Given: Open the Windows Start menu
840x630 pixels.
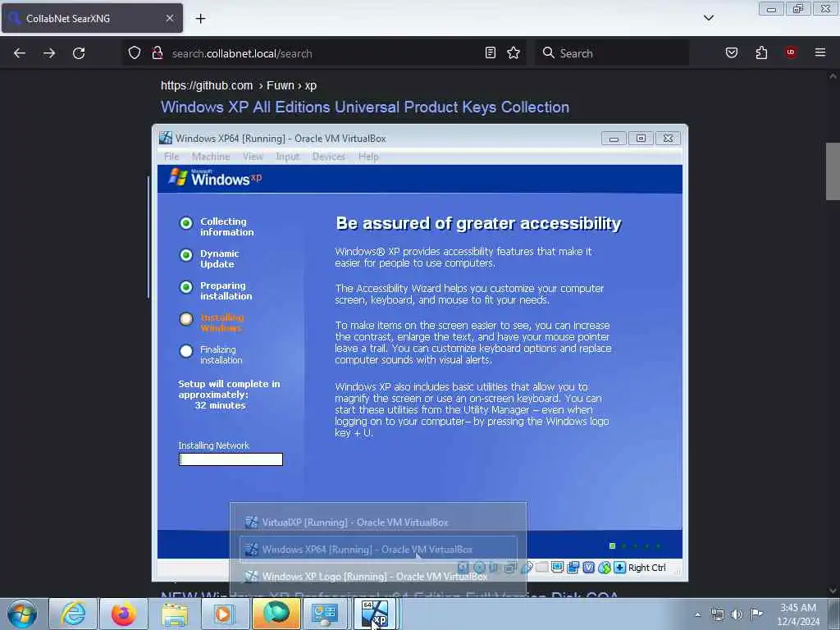Looking at the screenshot, I should click(x=22, y=614).
